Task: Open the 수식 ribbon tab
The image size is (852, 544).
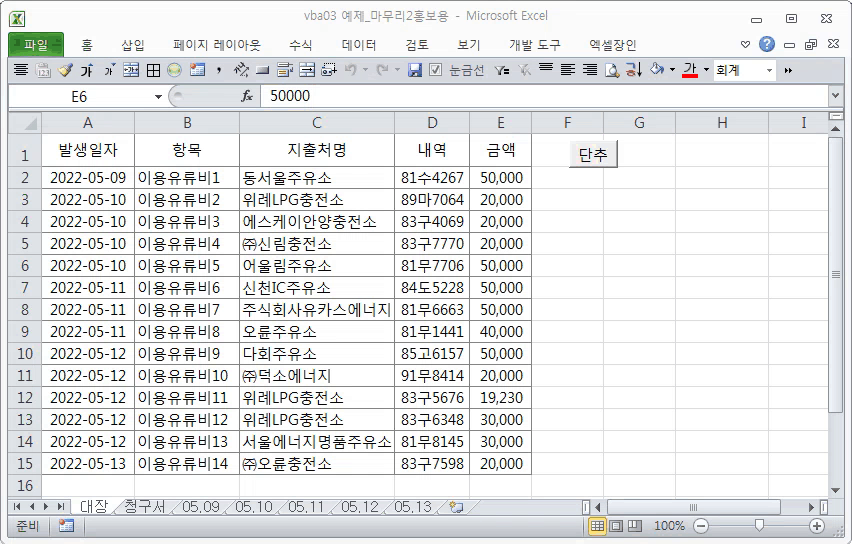Action: (300, 45)
